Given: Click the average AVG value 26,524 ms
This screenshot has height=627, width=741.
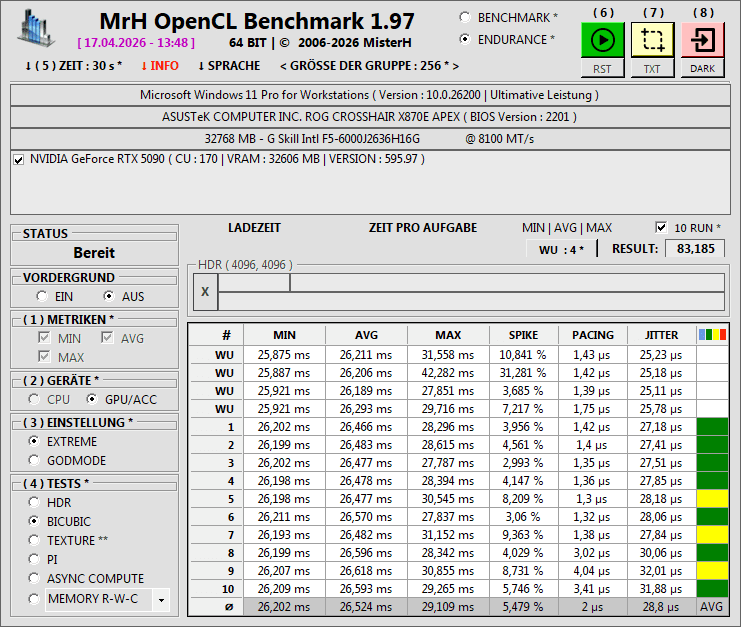Looking at the screenshot, I should (366, 607).
